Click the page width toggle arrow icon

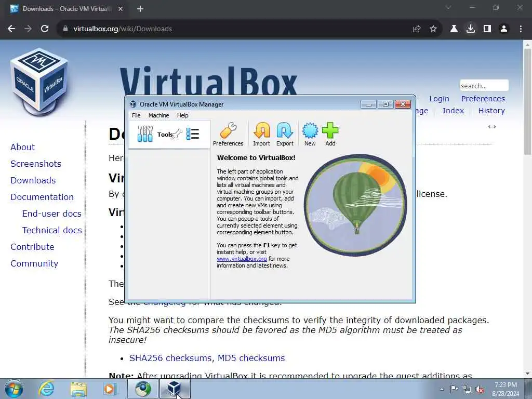(492, 127)
